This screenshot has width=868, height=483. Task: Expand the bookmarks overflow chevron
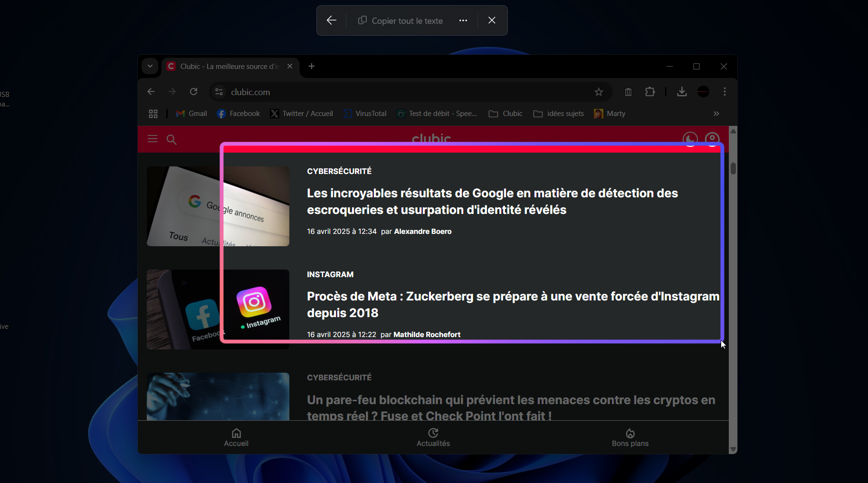[715, 114]
